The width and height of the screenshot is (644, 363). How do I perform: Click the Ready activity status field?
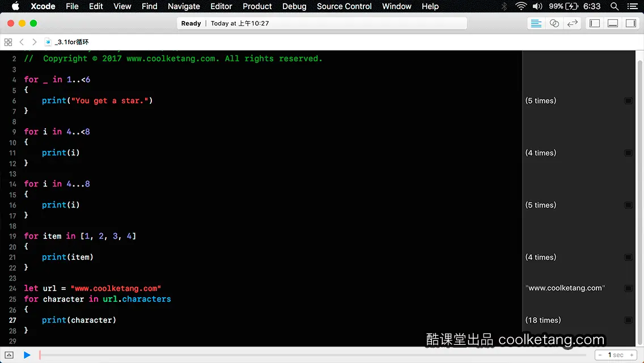tap(321, 23)
